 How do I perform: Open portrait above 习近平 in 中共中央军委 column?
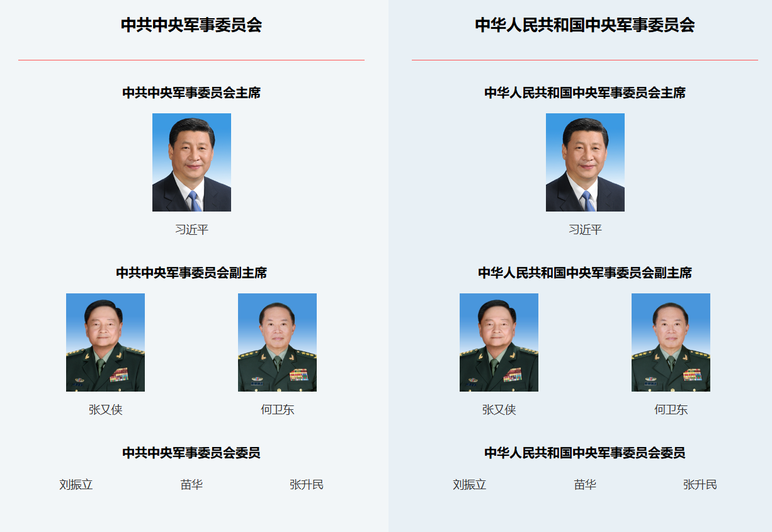click(x=191, y=162)
